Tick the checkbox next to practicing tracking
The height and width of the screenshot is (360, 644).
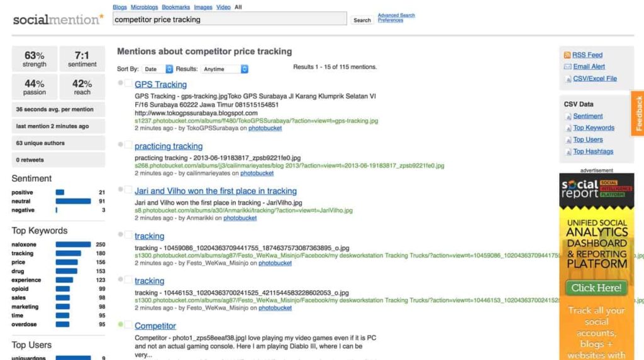click(128, 146)
